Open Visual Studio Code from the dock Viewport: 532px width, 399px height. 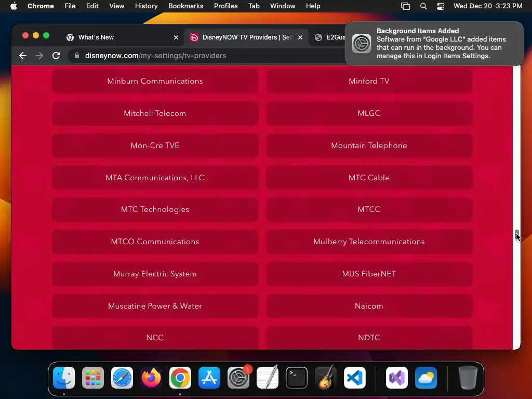coord(355,378)
